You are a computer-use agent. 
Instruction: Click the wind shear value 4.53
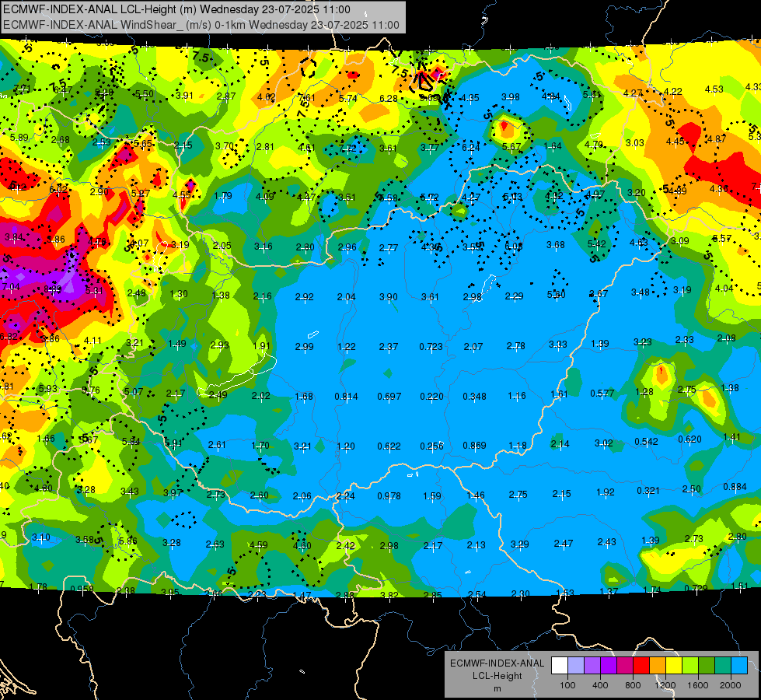coord(714,89)
